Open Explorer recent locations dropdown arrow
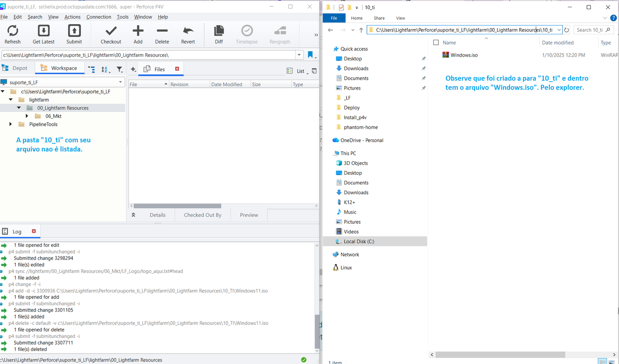 coord(352,30)
